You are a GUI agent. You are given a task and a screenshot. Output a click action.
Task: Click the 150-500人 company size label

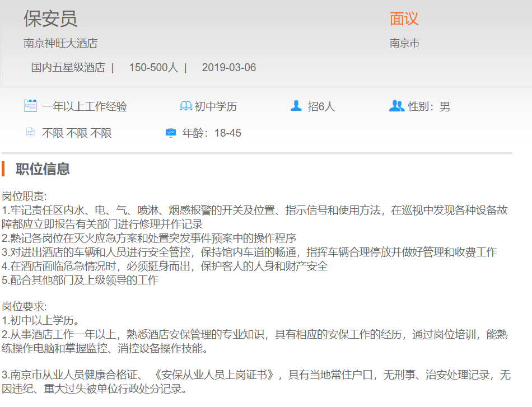pos(153,68)
